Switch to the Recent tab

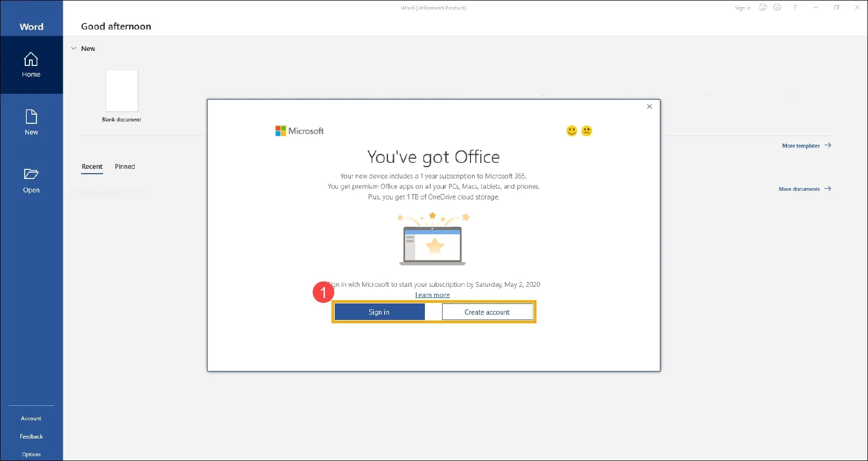click(x=92, y=167)
